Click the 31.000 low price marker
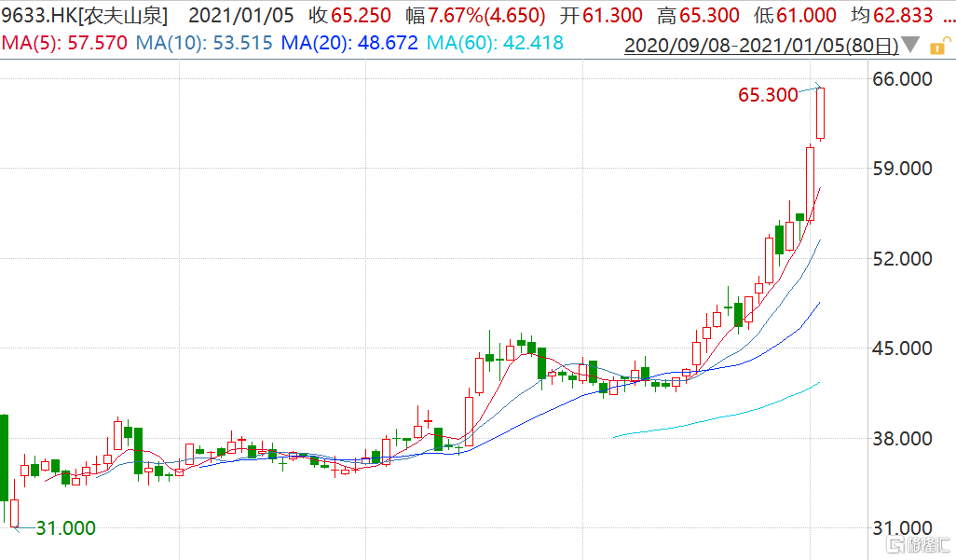Screen dimensions: 956x560 [65, 528]
